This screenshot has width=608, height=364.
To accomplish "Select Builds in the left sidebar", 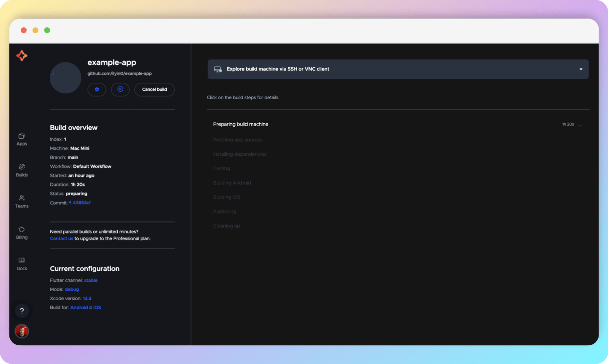I will 21,170.
